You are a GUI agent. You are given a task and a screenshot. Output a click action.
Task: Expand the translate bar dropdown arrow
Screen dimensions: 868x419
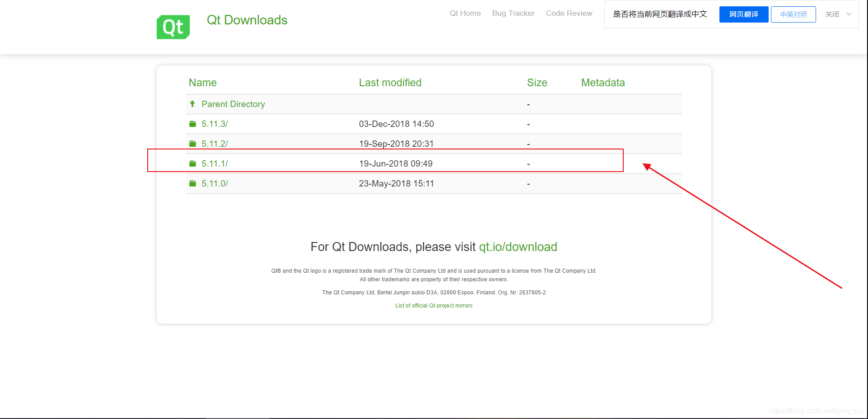coord(849,14)
